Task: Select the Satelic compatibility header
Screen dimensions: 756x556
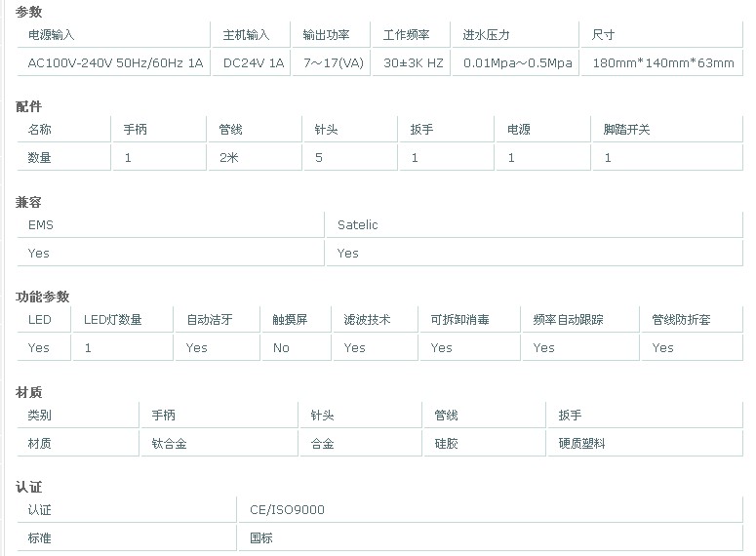Action: [535, 224]
